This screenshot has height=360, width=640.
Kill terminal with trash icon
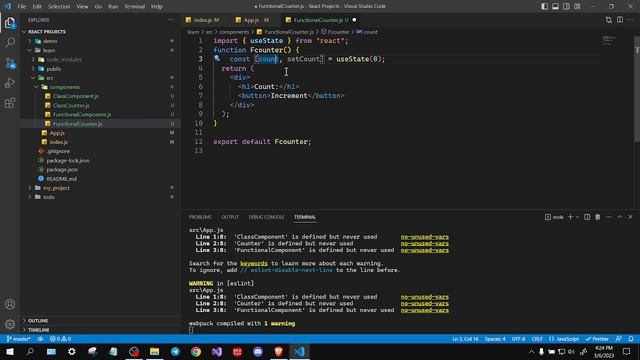pyautogui.click(x=598, y=217)
